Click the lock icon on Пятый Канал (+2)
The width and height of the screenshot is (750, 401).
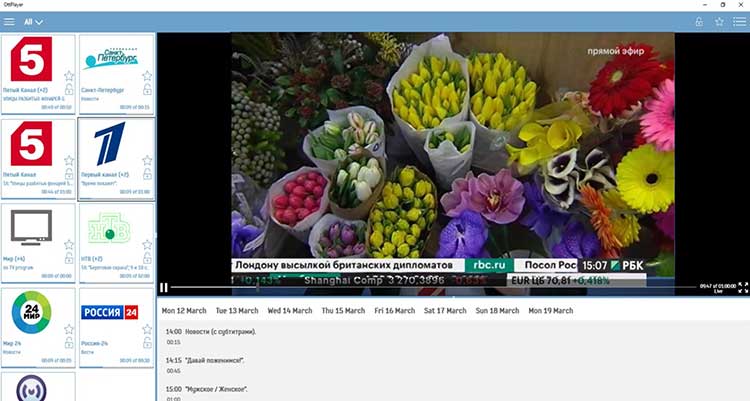[69, 89]
